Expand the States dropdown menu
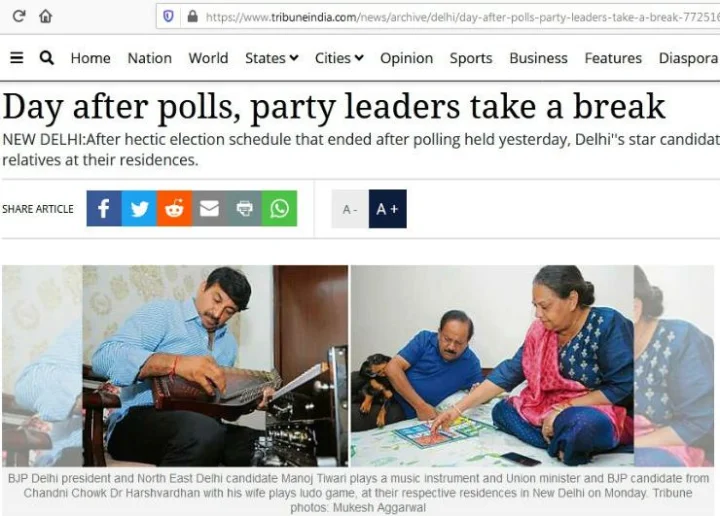This screenshot has height=516, width=720. 272,58
